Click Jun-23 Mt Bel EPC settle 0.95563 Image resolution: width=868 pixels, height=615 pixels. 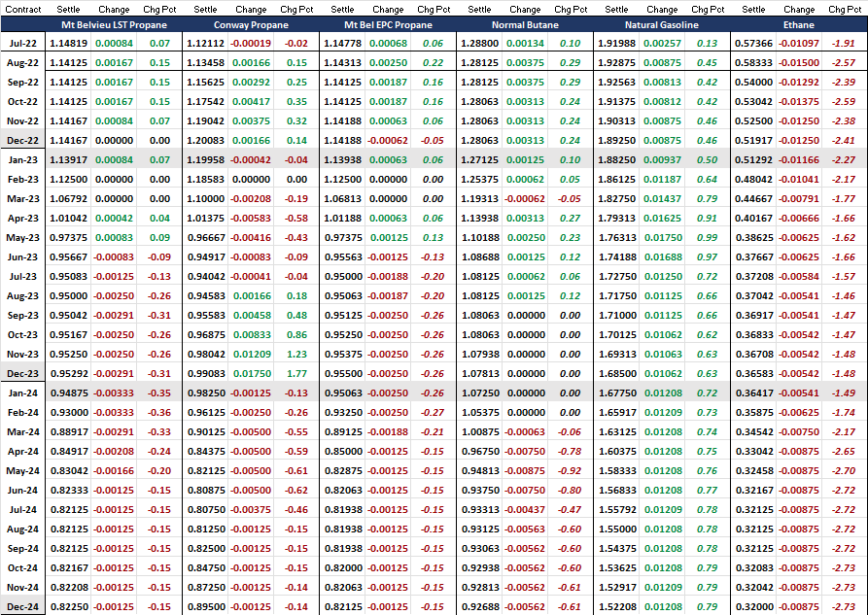tap(342, 256)
